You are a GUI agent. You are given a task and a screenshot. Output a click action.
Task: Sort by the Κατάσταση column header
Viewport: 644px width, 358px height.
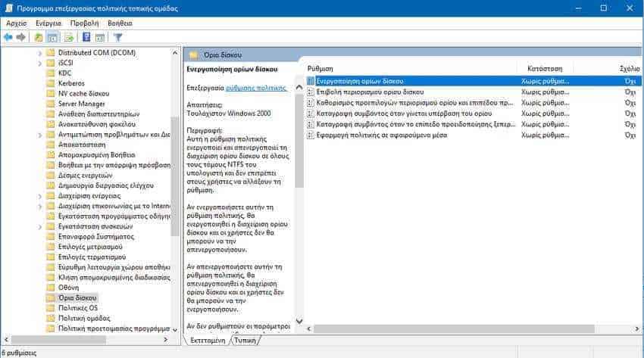click(545, 69)
